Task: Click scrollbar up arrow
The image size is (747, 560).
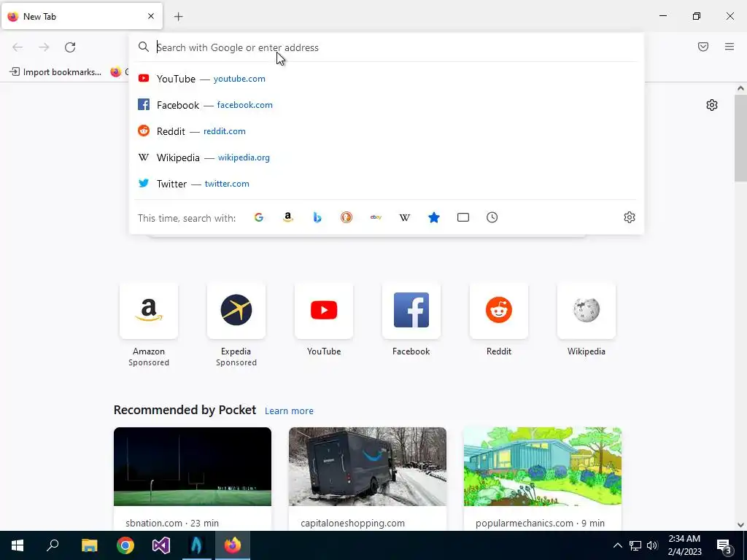Action: (740, 88)
